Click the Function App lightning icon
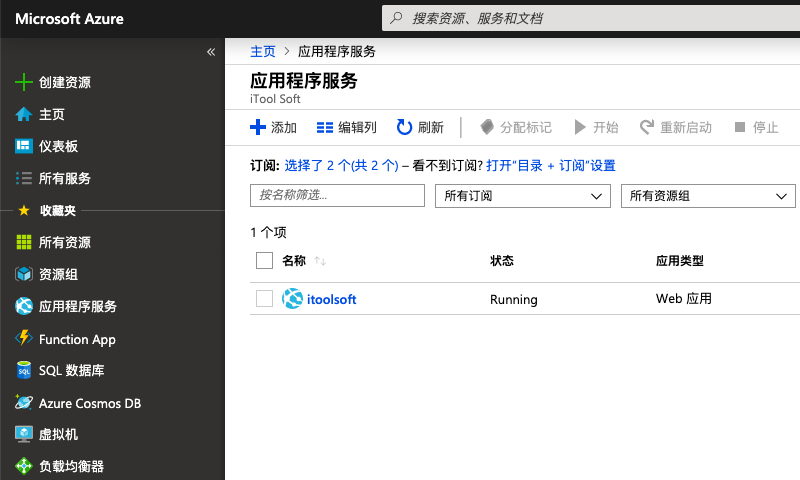The height and width of the screenshot is (480, 800). pyautogui.click(x=23, y=338)
